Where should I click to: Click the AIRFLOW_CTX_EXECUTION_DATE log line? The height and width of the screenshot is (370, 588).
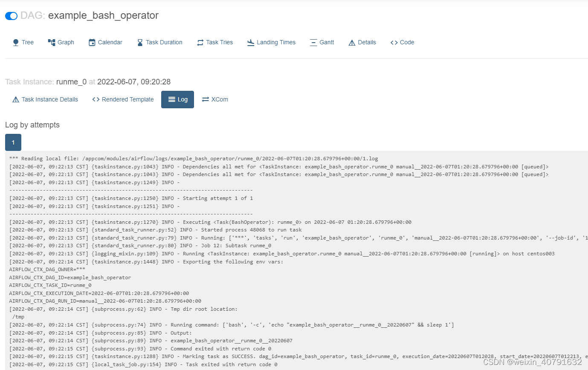[x=99, y=293]
